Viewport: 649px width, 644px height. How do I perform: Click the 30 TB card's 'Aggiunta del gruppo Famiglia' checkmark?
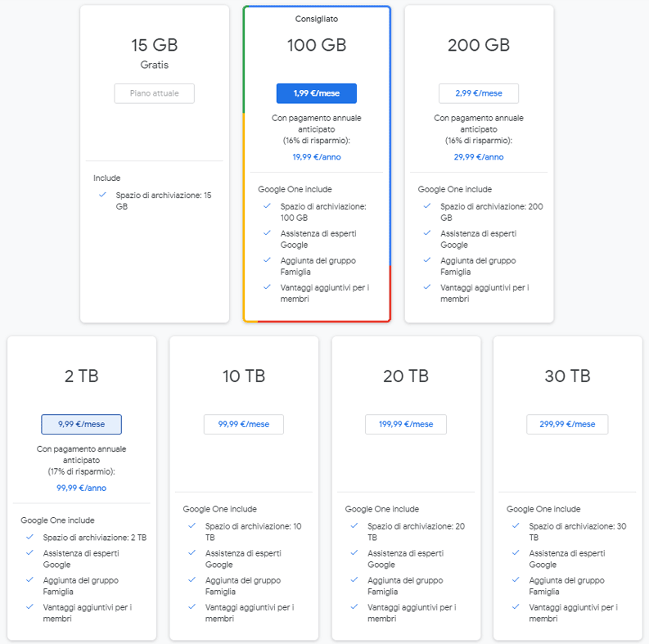pos(516,580)
